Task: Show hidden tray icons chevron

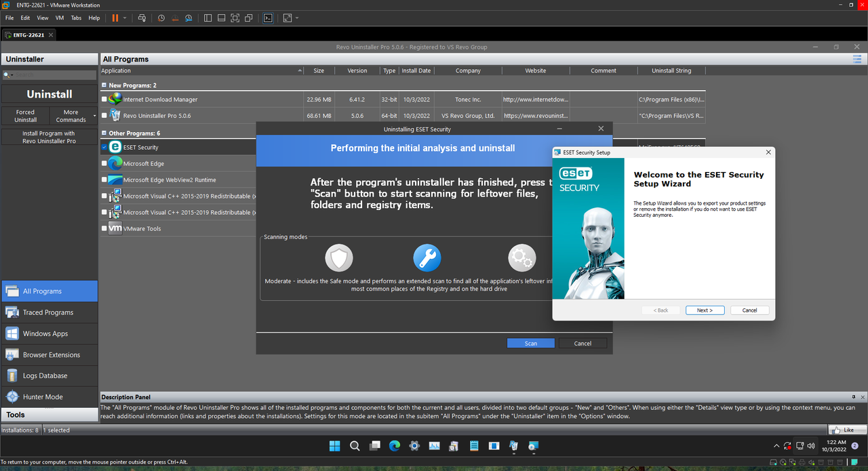Action: (x=776, y=446)
